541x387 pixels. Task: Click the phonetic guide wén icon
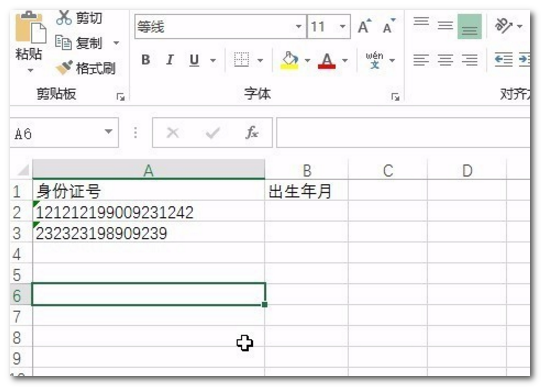(374, 60)
